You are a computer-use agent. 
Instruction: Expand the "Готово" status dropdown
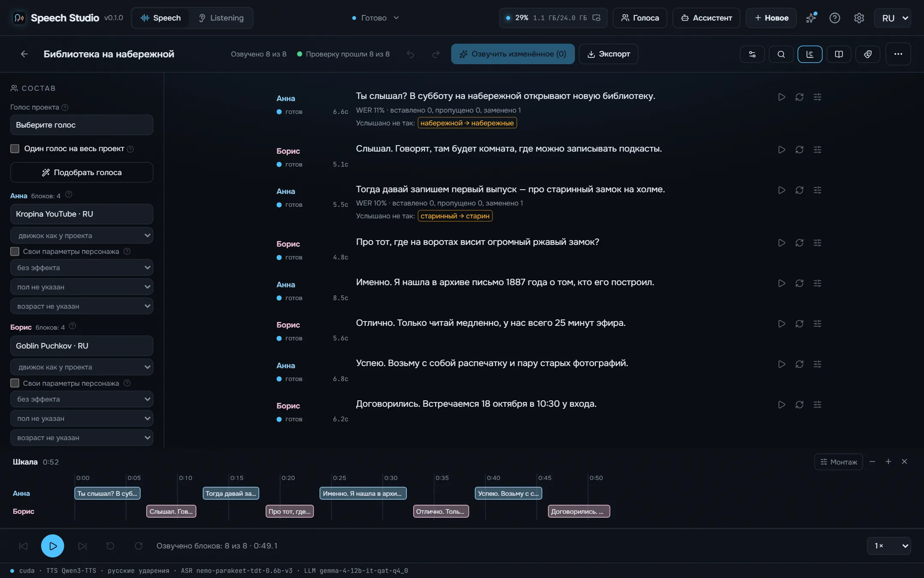(x=375, y=18)
